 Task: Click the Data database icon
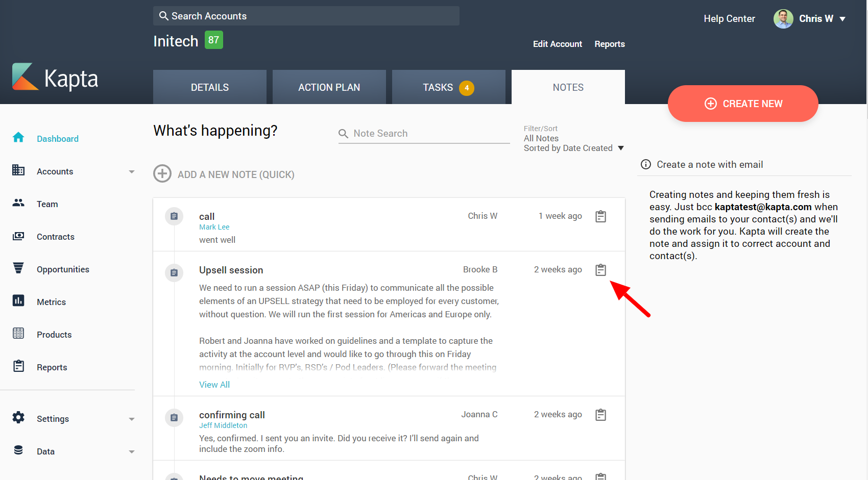[x=18, y=450]
